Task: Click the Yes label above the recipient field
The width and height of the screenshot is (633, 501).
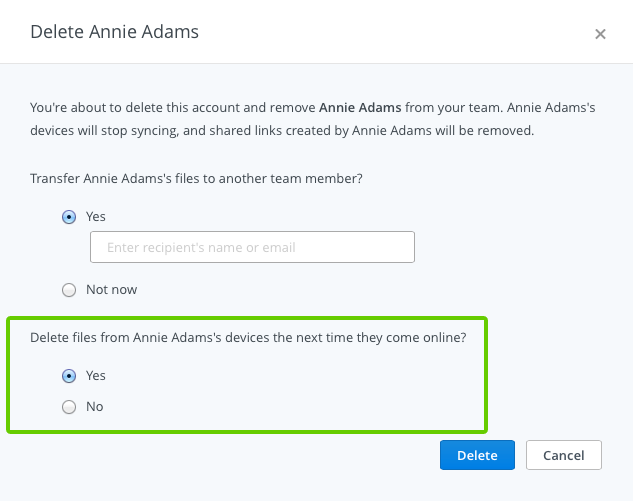Action: coord(96,216)
